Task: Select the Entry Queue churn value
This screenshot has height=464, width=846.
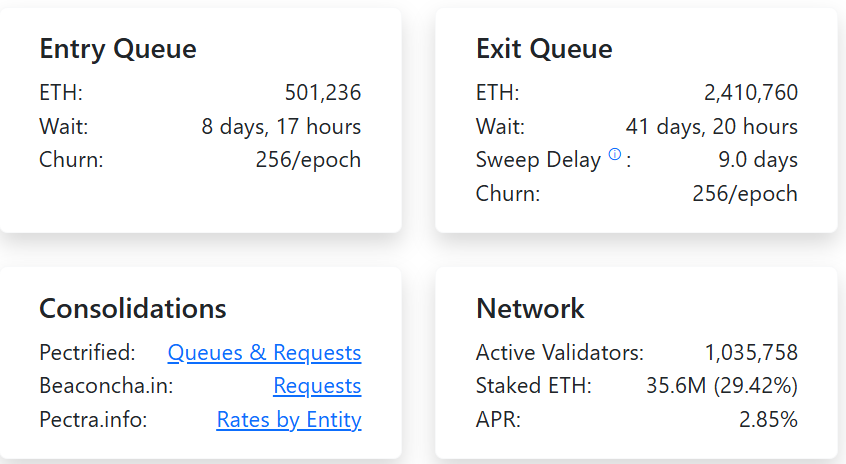Action: (308, 160)
